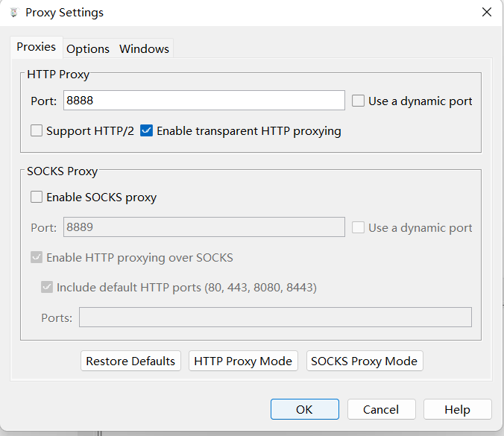Click the SOCKS Ports text field
Viewport: 504px width, 436px height.
275,317
